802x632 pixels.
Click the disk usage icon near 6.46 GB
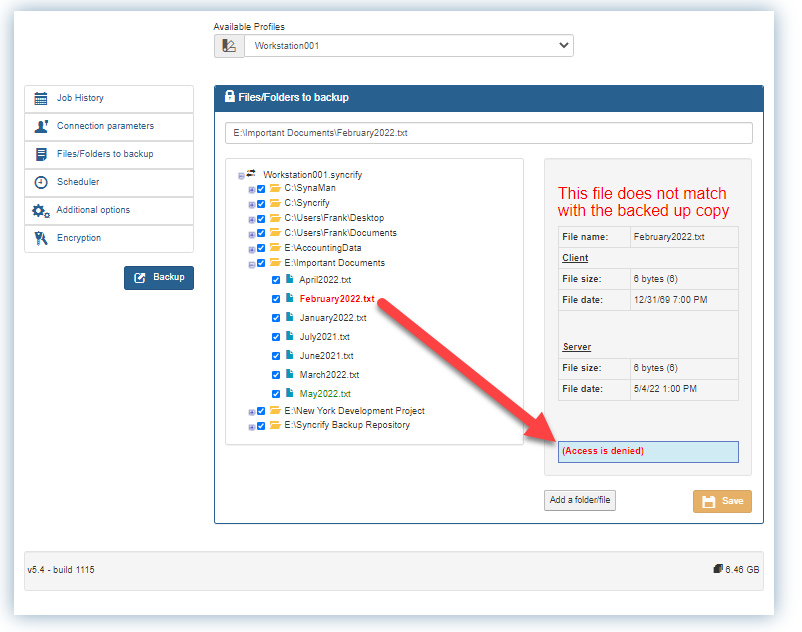click(x=718, y=569)
